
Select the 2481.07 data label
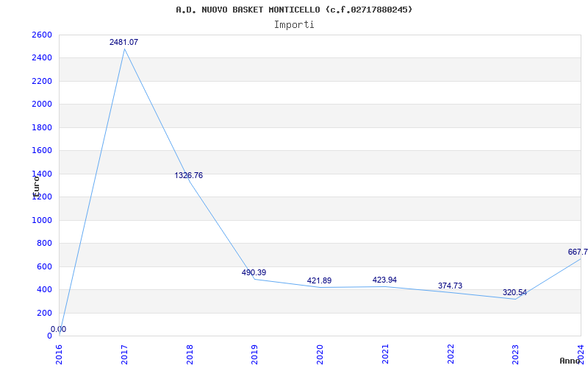(123, 42)
